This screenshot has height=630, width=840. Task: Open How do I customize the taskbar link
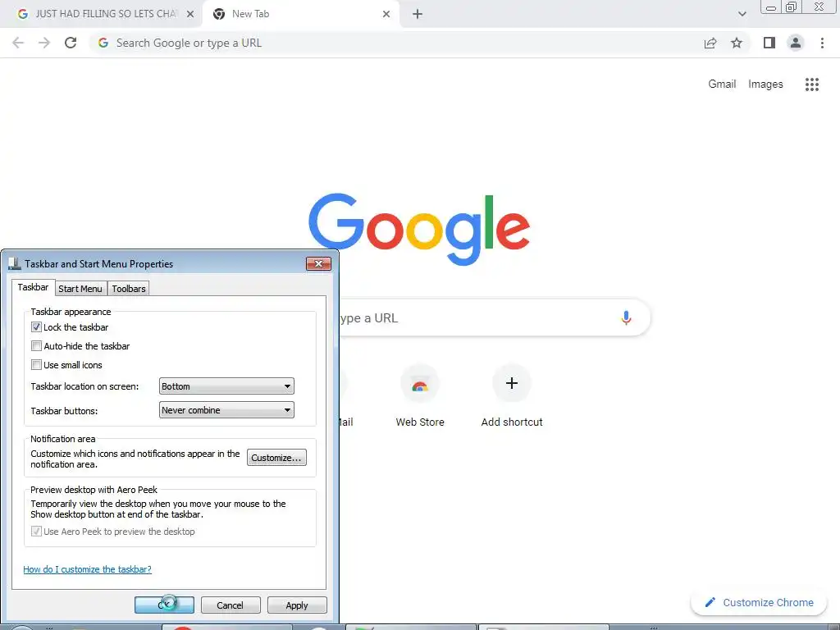coord(87,569)
